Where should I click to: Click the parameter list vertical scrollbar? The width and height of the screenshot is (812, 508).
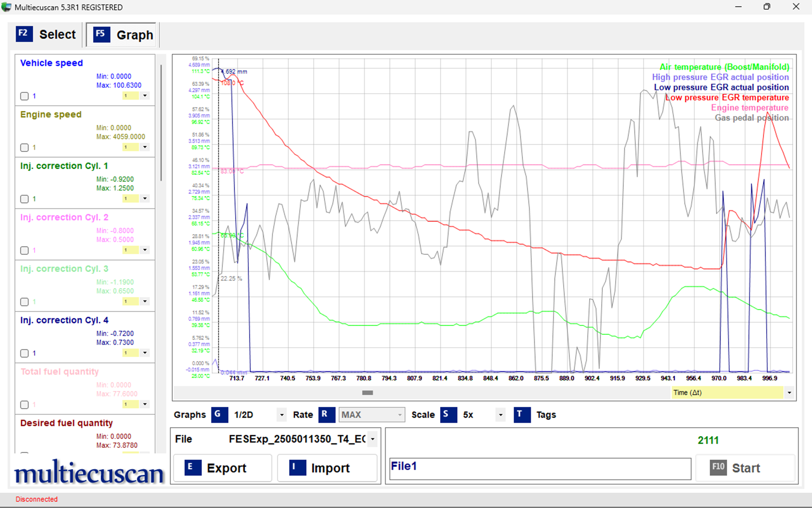pyautogui.click(x=161, y=123)
